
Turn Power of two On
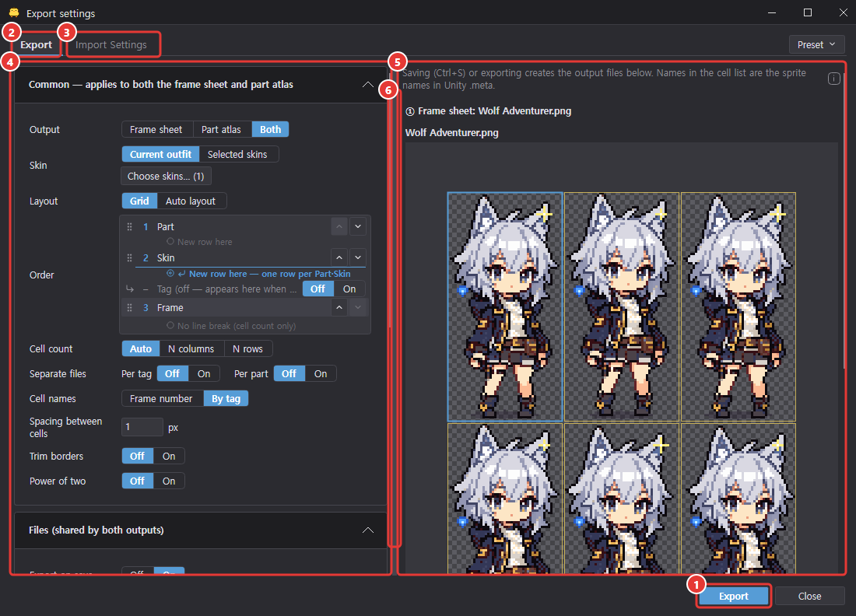tap(169, 481)
